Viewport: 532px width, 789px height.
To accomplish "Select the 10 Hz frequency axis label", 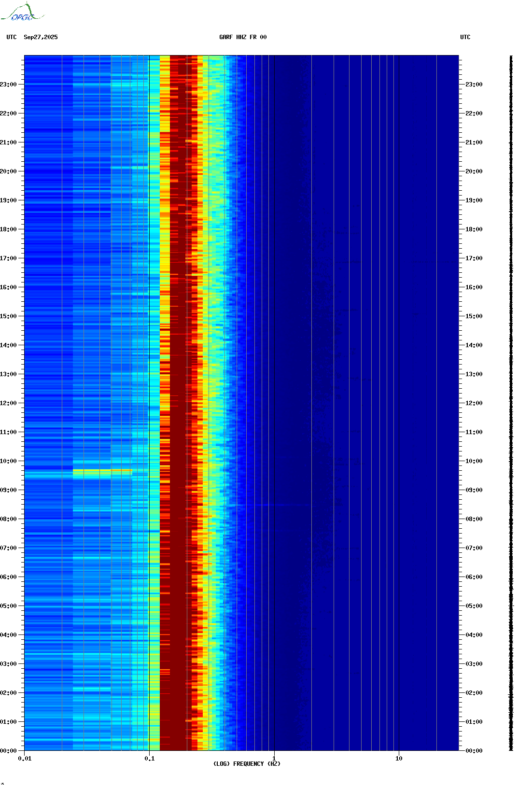I will tap(399, 759).
